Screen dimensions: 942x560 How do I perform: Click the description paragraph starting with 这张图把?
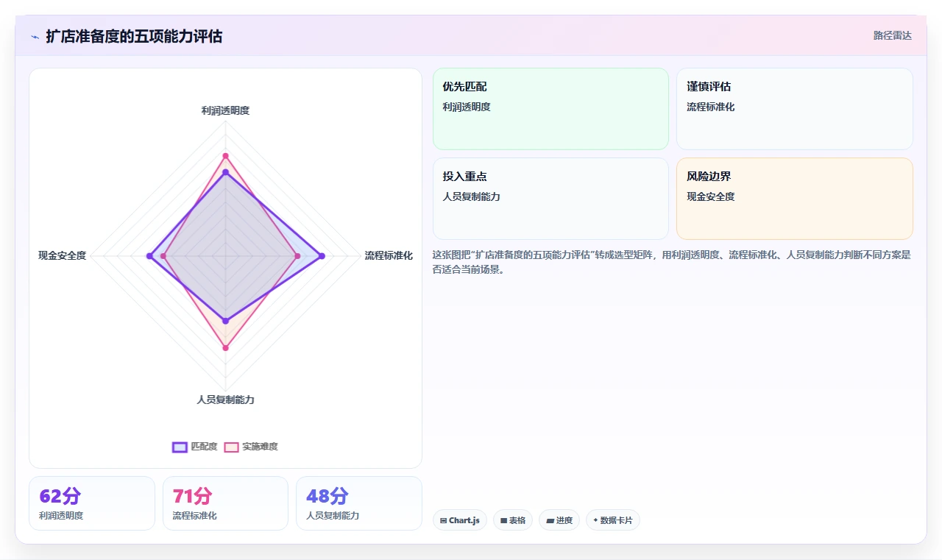pos(672,262)
